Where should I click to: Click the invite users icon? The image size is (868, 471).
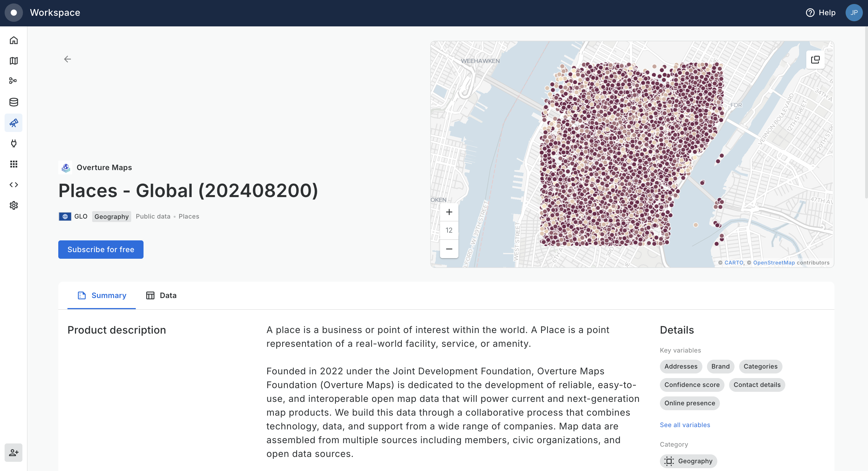13,452
